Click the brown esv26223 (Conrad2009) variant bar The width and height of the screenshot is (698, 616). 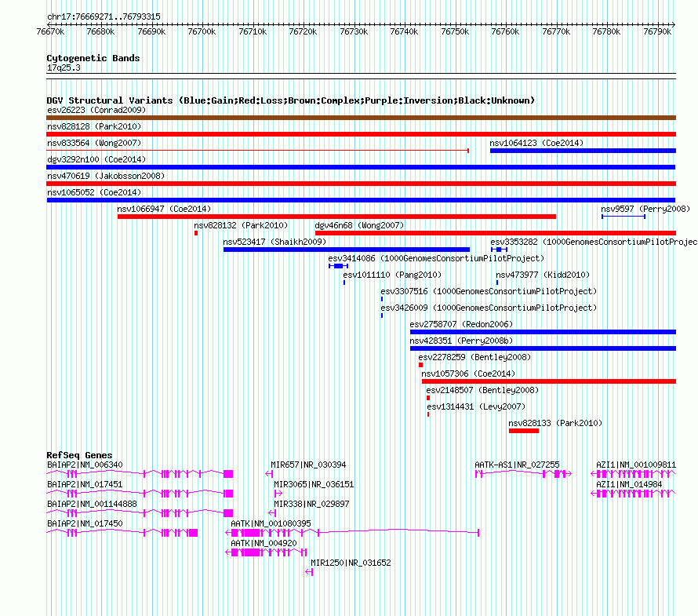[x=361, y=118]
